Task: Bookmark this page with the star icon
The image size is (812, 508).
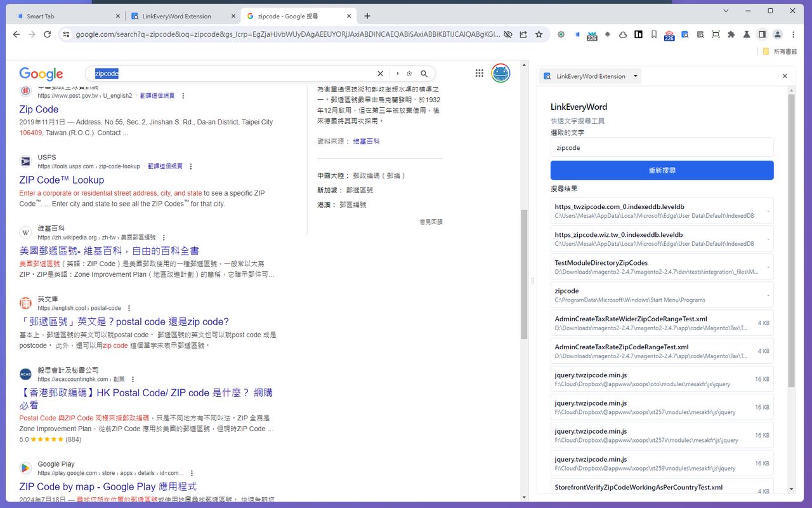Action: 539,34
